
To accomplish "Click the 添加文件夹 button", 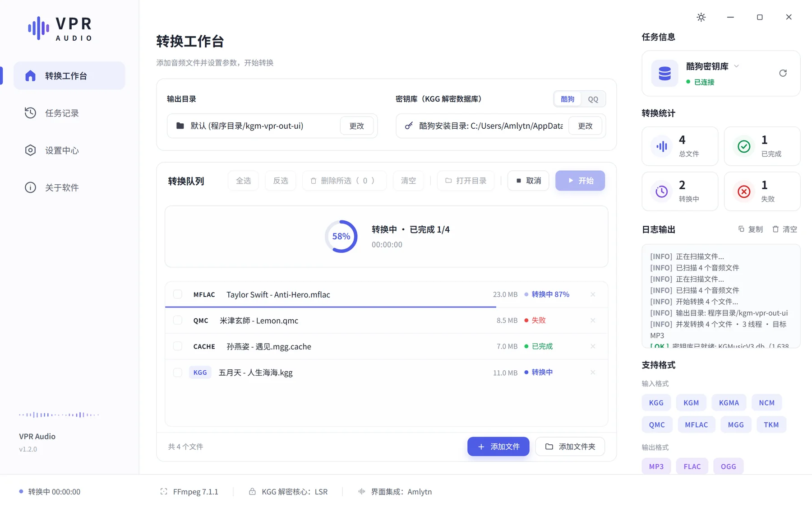I will pos(570,447).
